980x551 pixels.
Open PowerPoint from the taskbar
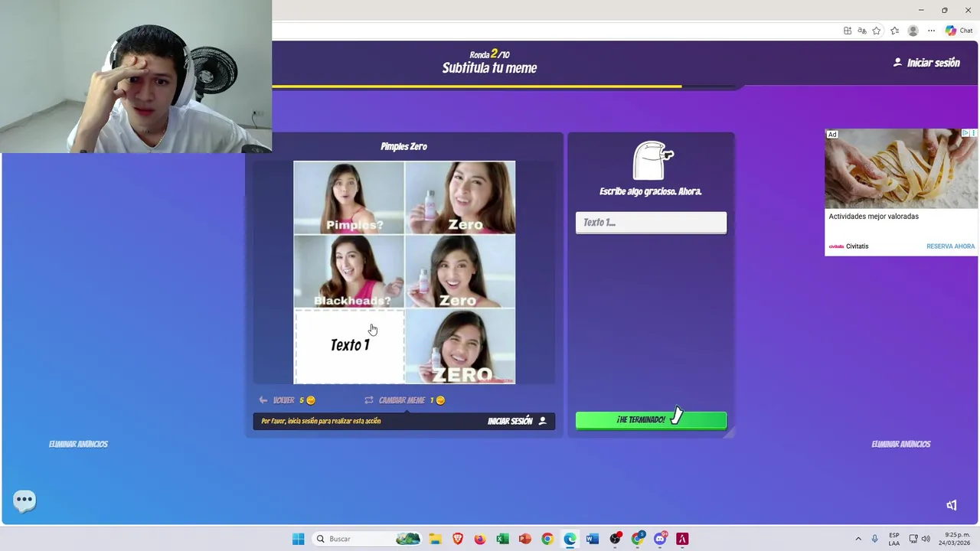(x=524, y=539)
